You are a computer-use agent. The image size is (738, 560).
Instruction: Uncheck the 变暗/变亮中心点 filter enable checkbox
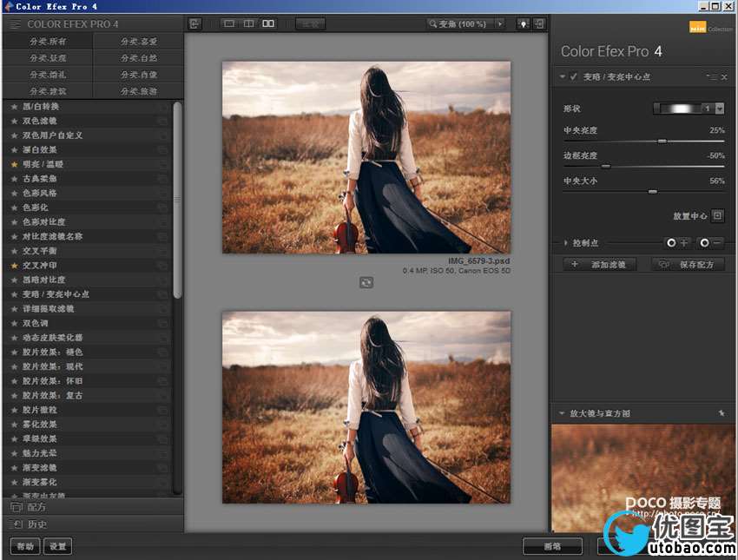coord(573,76)
